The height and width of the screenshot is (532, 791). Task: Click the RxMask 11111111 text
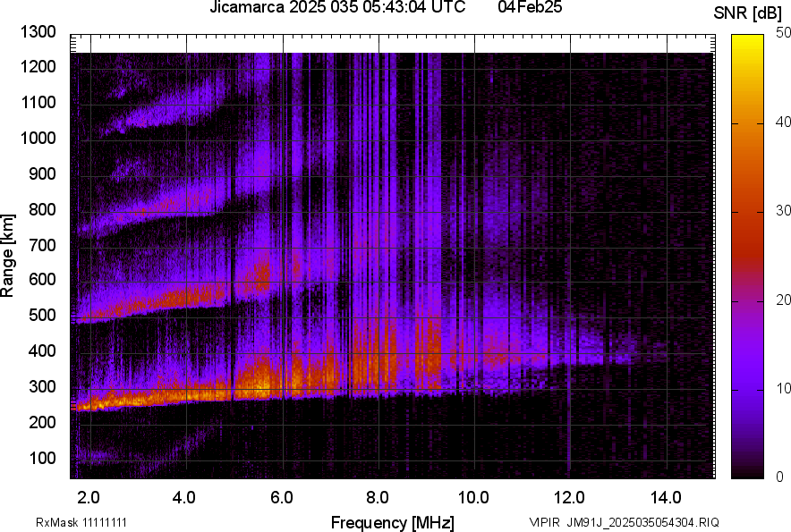click(68, 522)
